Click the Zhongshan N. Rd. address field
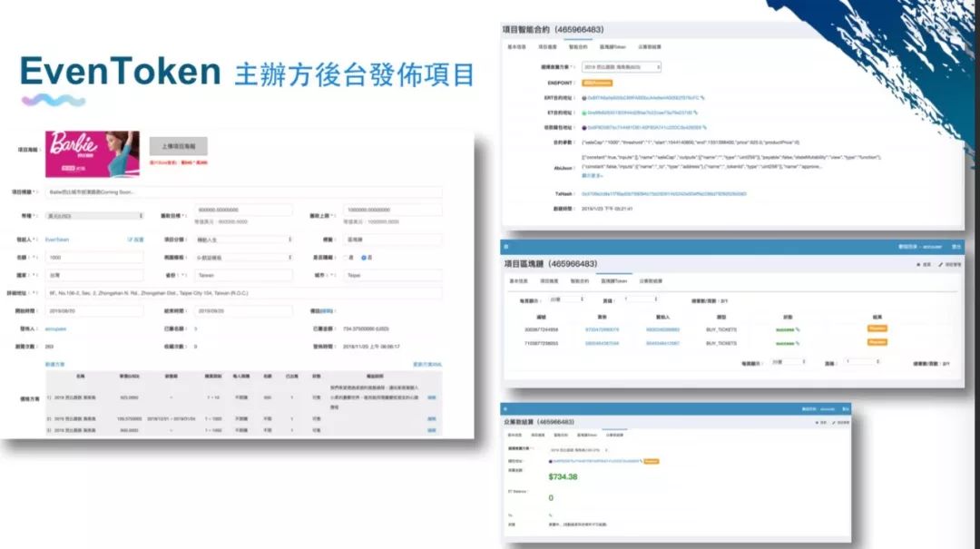Viewport: 980px width, 549px height. (x=244, y=293)
